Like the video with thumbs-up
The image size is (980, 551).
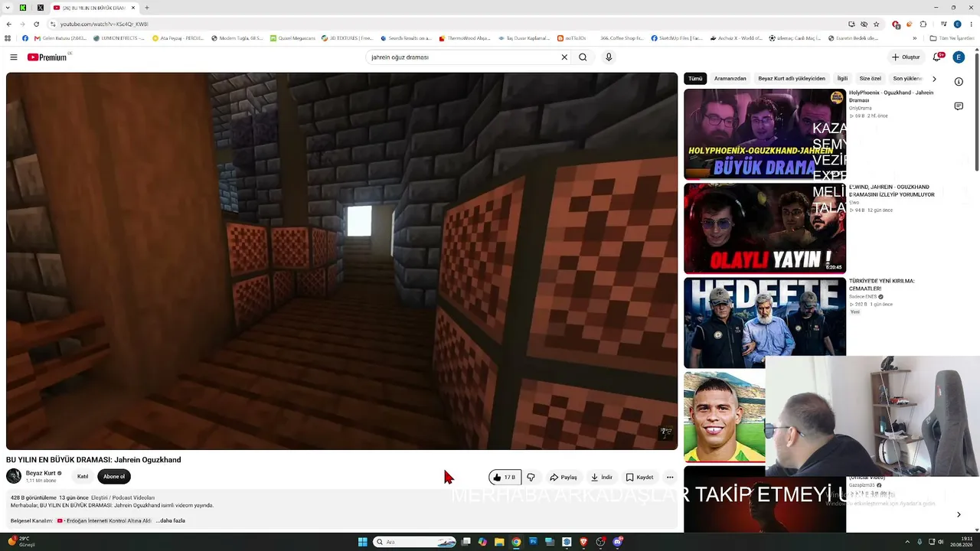(x=505, y=478)
